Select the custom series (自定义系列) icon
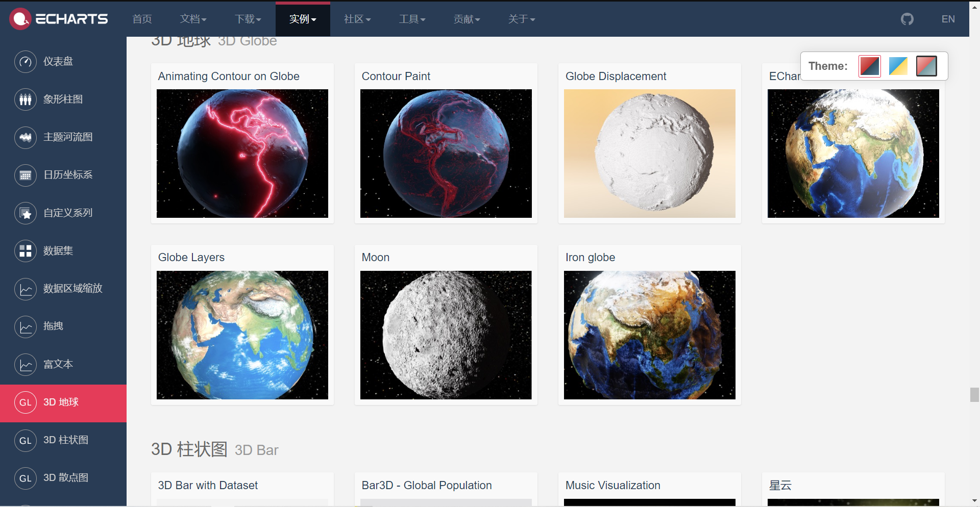Viewport: 980px width, 507px height. point(26,213)
